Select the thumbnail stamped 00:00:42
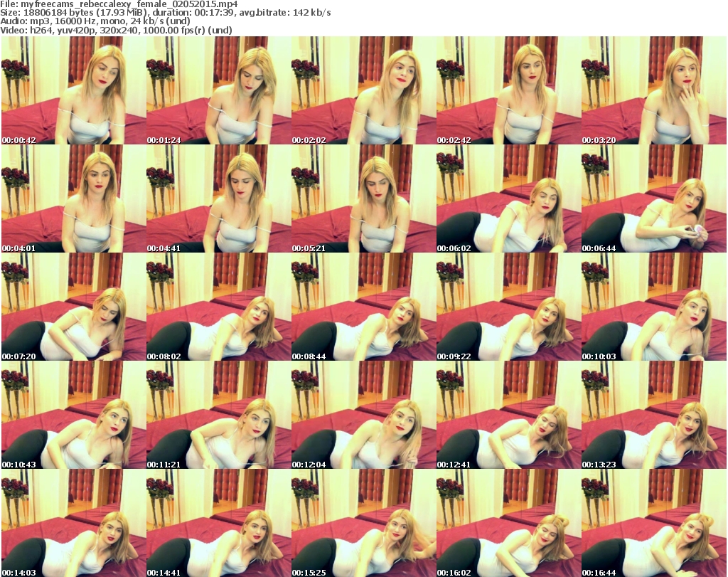Screen dimensions: 728x577 (74, 90)
